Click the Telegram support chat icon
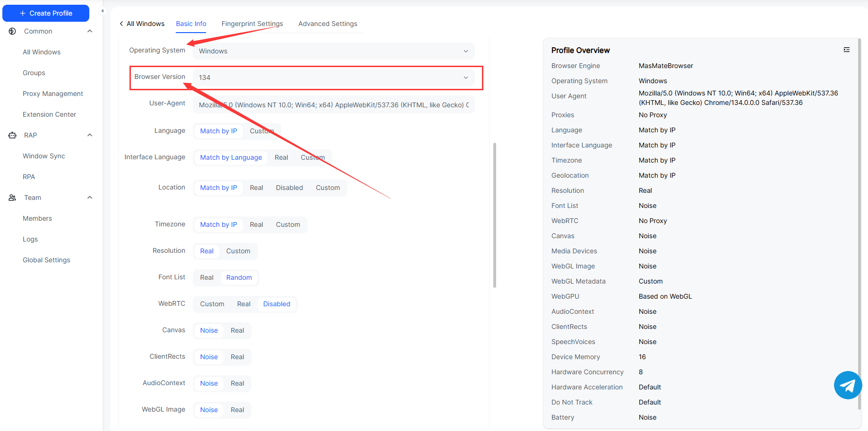 848,385
